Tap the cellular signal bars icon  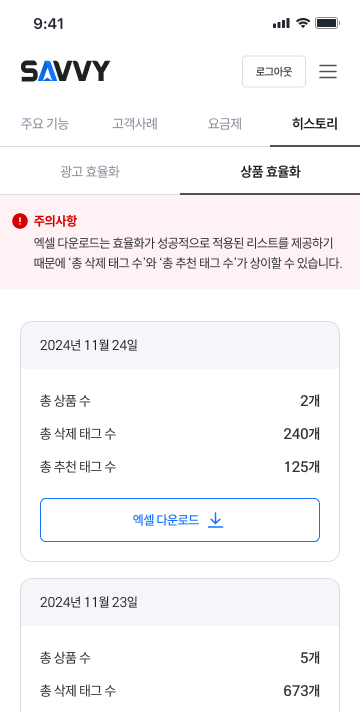(x=281, y=23)
